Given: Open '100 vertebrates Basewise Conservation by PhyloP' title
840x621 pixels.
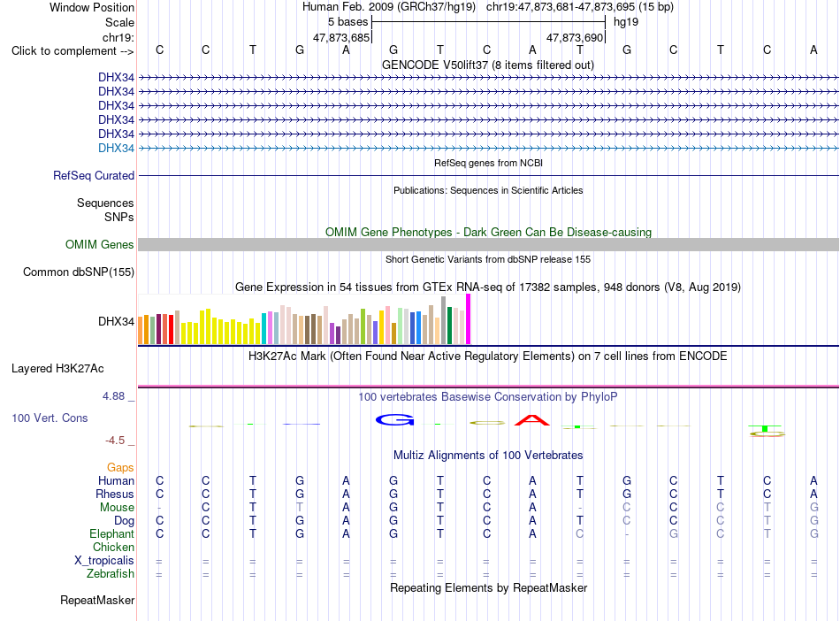Looking at the screenshot, I should [x=487, y=396].
